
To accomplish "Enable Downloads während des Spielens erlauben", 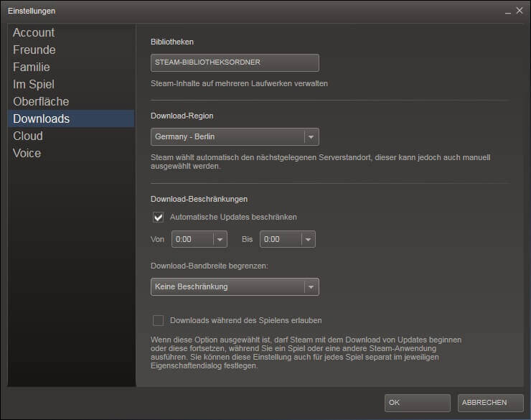I will pyautogui.click(x=158, y=320).
